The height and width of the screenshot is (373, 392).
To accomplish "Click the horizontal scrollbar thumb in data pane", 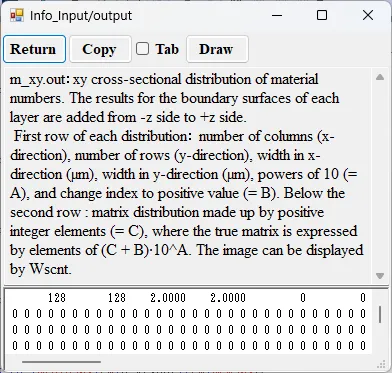I will tap(61, 361).
